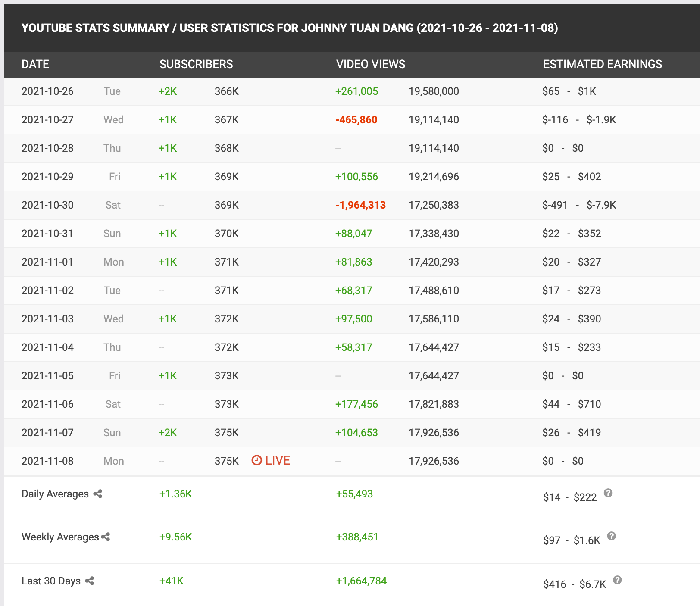Viewport: 700px width, 606px height.
Task: Open the help icon next to $97 - $1.6K
Action: [612, 536]
